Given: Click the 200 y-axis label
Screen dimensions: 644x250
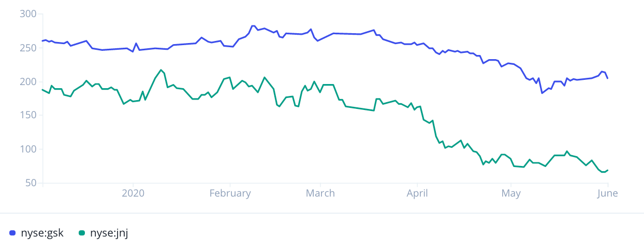Looking at the screenshot, I should [x=28, y=81].
